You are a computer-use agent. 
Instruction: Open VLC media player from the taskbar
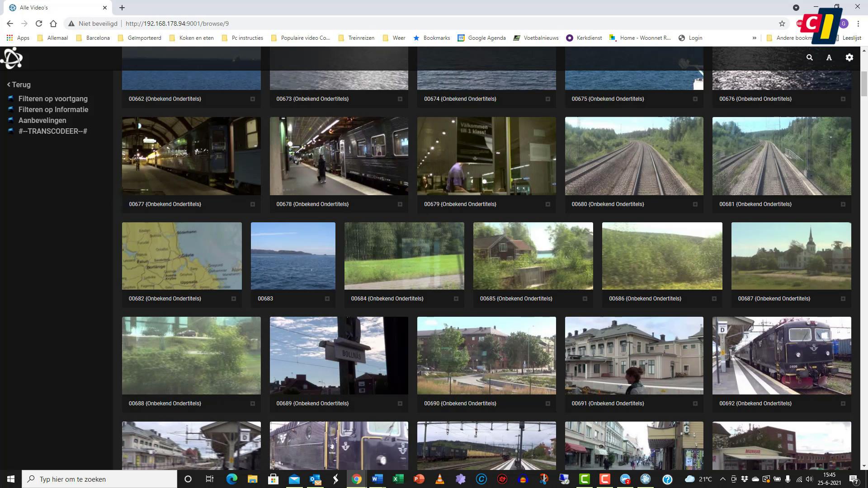pyautogui.click(x=439, y=479)
